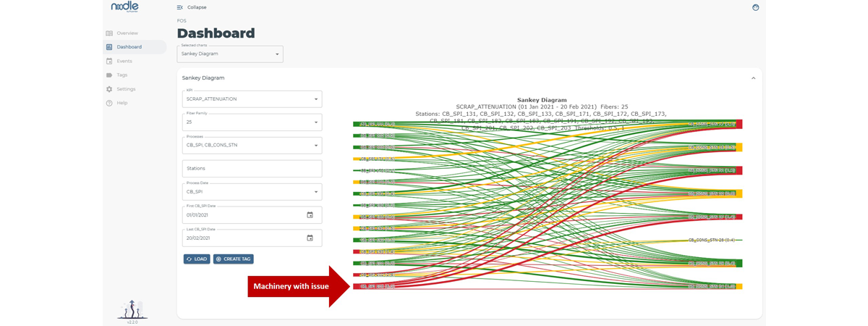Open the Process Date dropdown
This screenshot has height=326, width=868.
coord(252,192)
